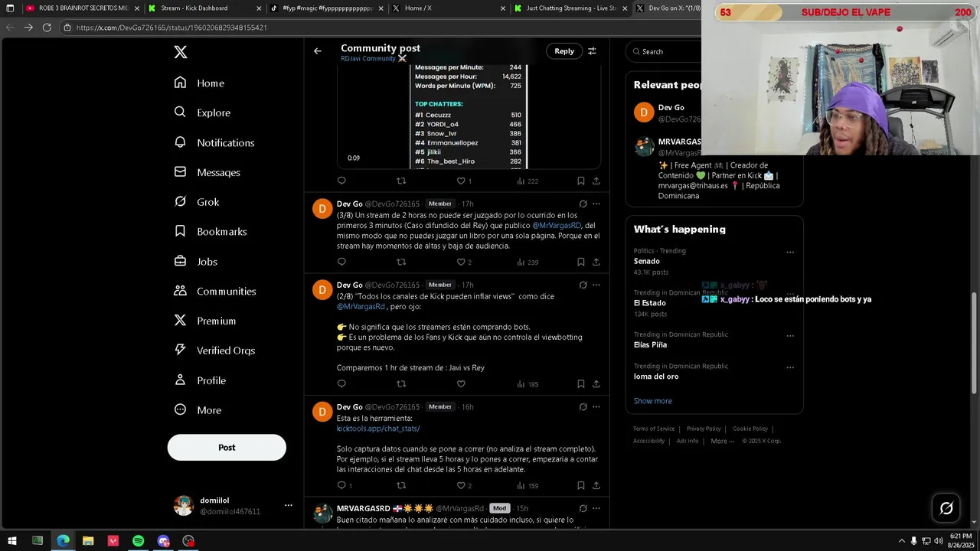Share the 'Esta es la herramienta' post
Screen dimensions: 980x551
596,485
